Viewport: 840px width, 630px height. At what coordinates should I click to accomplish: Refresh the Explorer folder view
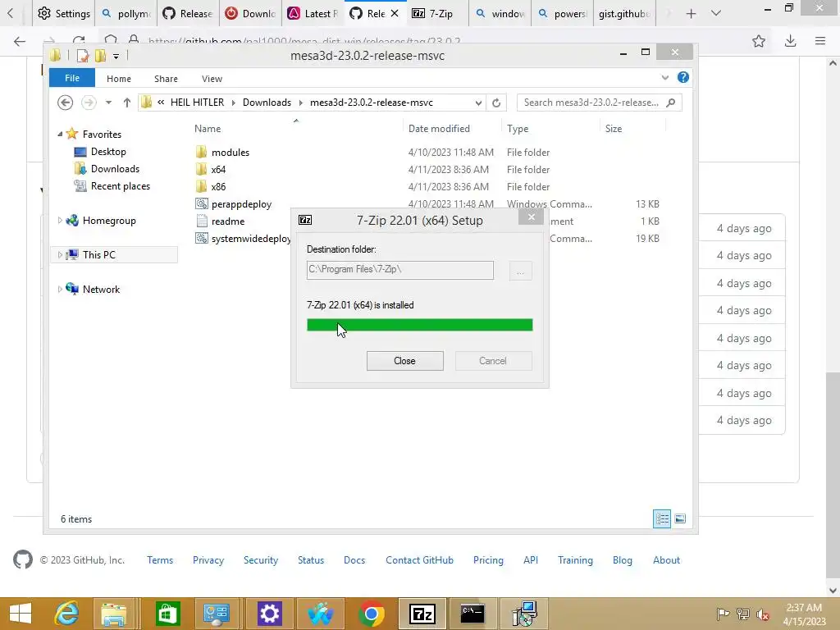click(496, 103)
